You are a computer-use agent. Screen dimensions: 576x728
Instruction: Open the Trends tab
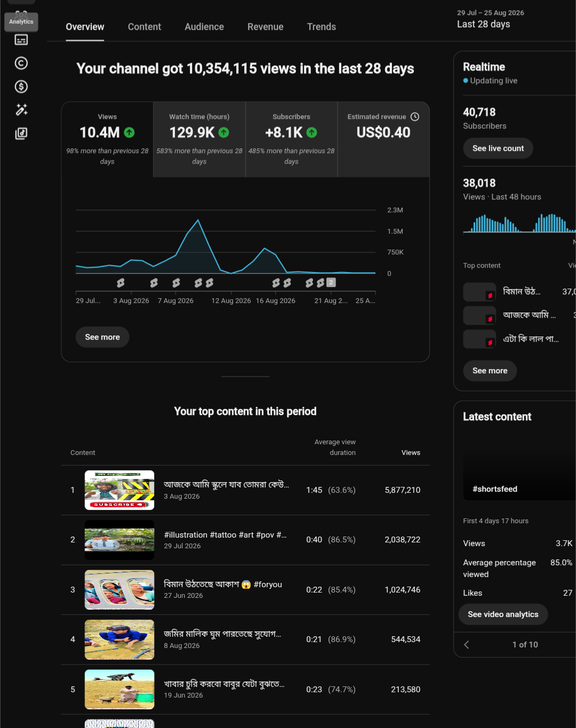[322, 27]
